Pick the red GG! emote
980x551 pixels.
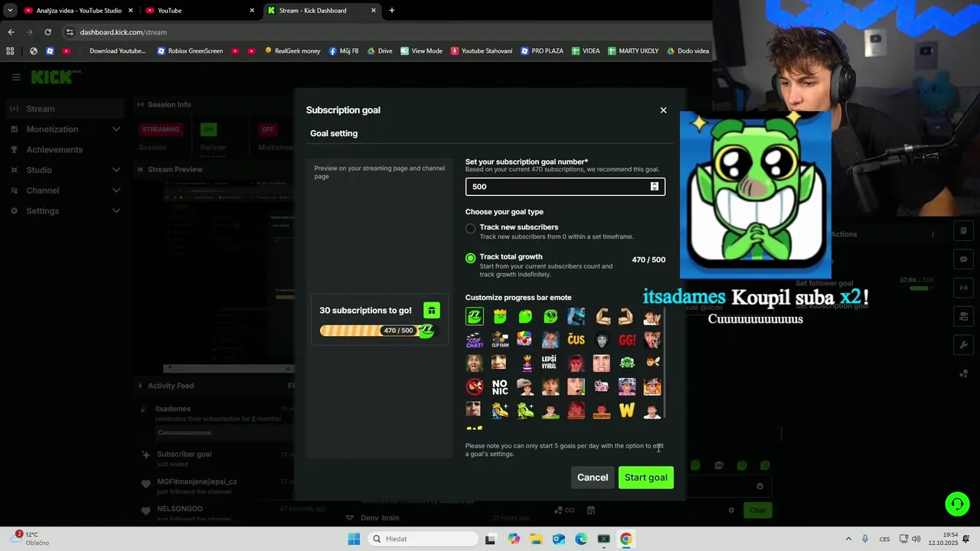[x=627, y=340]
